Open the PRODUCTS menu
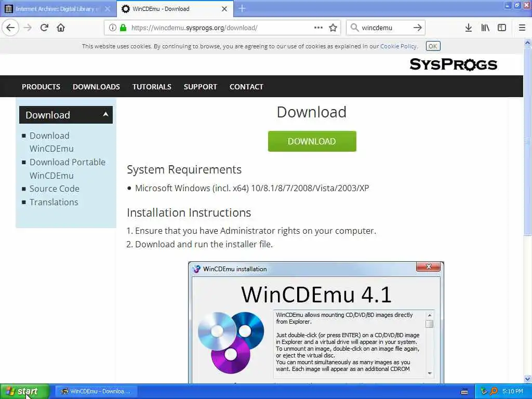The width and height of the screenshot is (532, 399). [41, 87]
